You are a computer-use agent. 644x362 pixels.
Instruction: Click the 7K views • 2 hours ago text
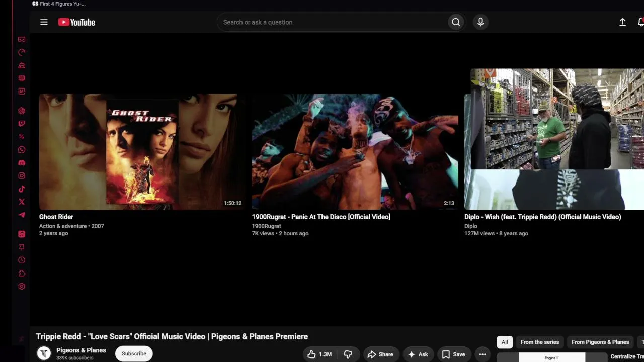point(280,233)
